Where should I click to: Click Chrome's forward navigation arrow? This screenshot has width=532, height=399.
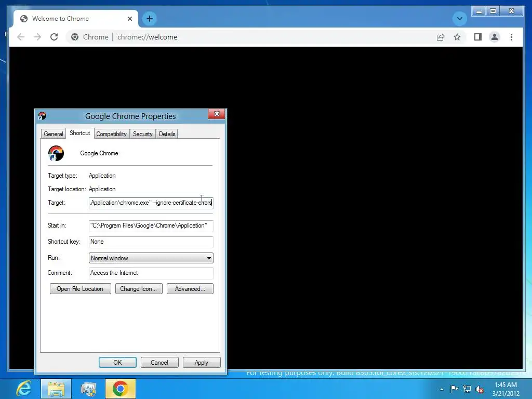coord(37,37)
